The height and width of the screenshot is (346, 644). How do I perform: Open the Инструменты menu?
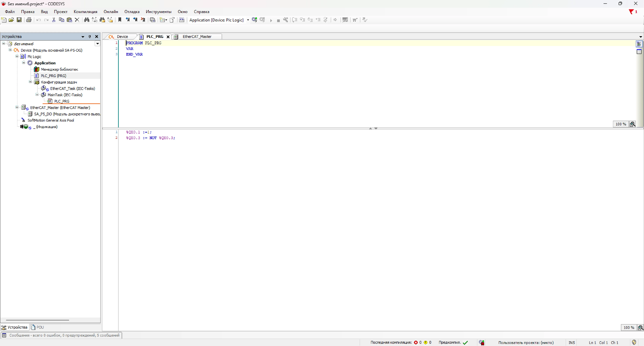159,12
